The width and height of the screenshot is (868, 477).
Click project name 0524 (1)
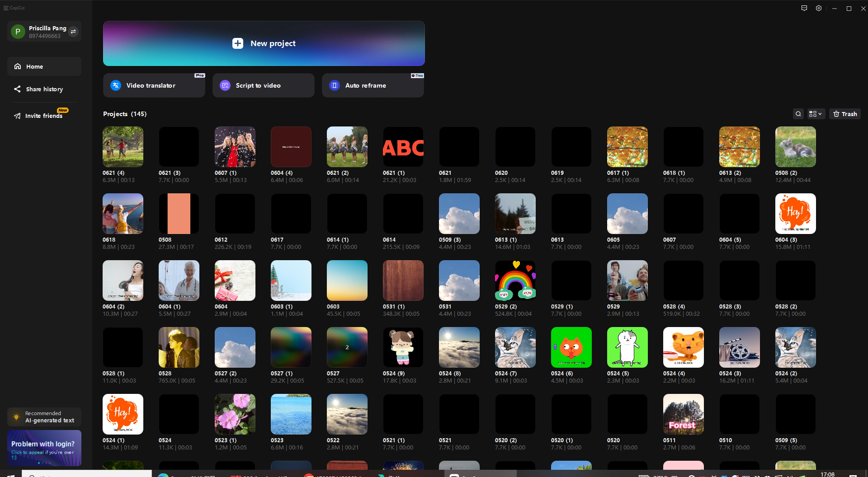113,440
